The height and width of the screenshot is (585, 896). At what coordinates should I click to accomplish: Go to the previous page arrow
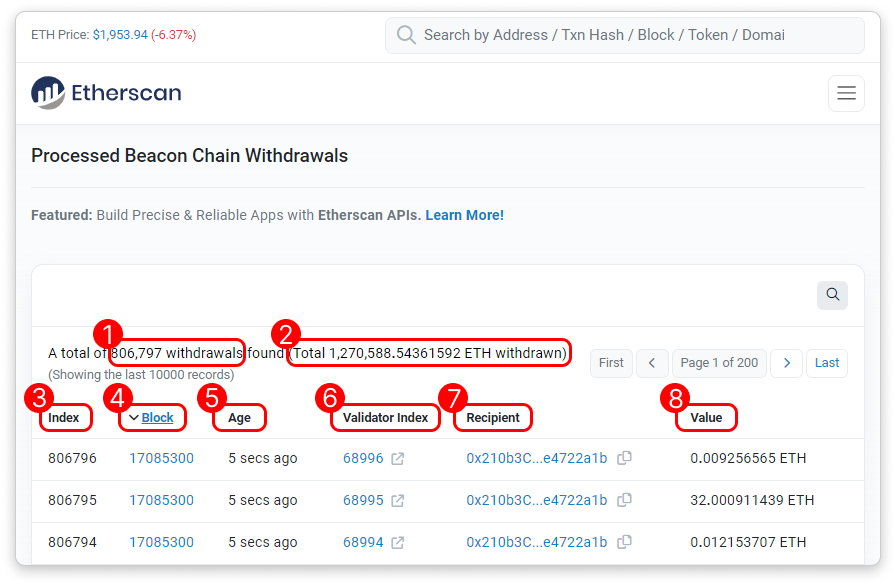pos(652,363)
